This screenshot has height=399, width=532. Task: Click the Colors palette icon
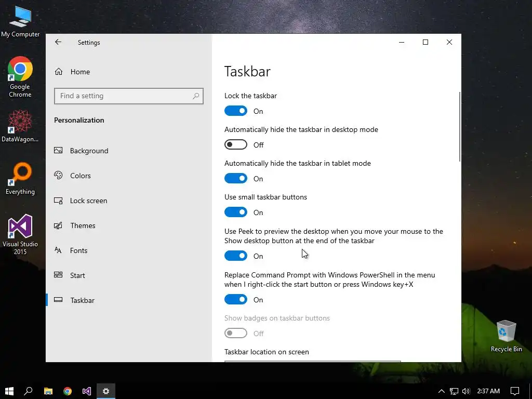pos(58,175)
